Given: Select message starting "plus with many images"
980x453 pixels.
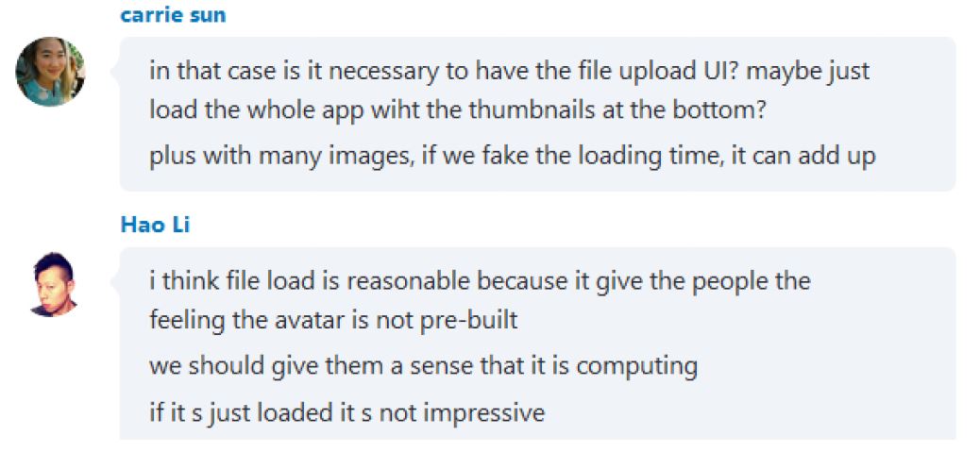Looking at the screenshot, I should pos(513,157).
